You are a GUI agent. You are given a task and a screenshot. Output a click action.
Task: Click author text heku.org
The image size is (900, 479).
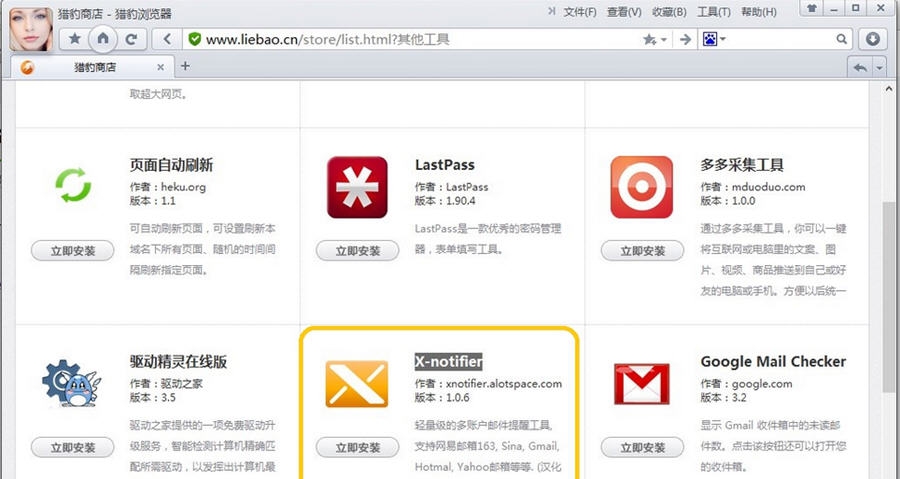[183, 187]
